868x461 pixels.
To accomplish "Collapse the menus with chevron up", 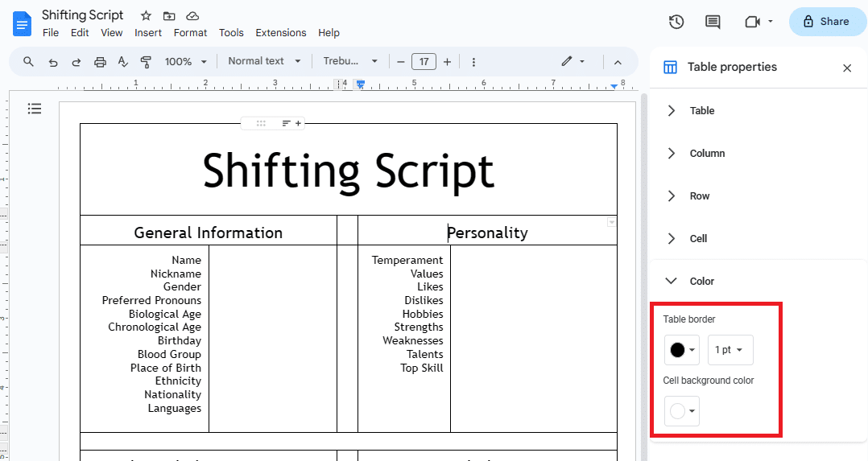I will (x=618, y=62).
